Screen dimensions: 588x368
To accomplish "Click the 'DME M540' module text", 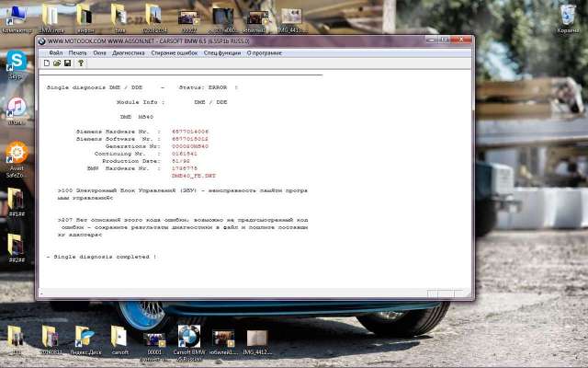I will 137,117.
